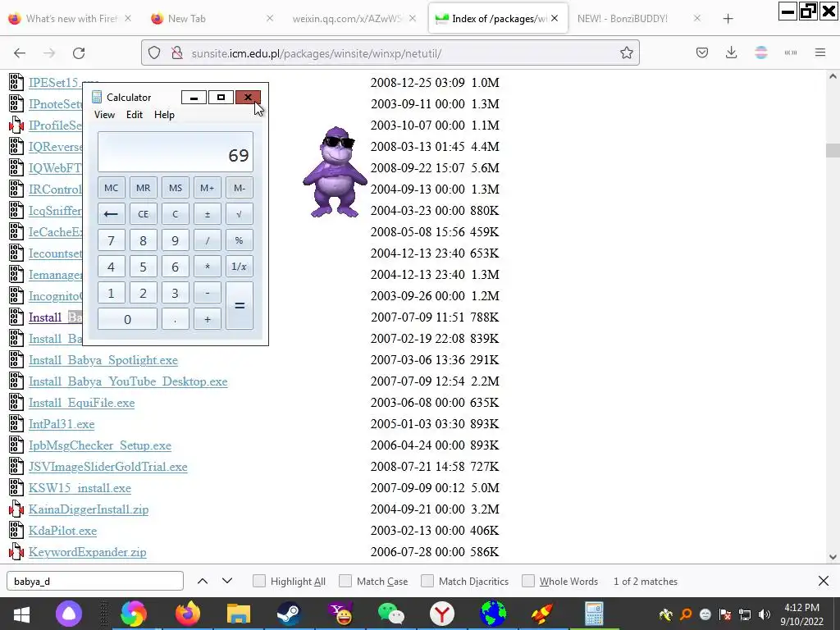Click the scrollbar down arrow
840x630 pixels.
pos(833,557)
